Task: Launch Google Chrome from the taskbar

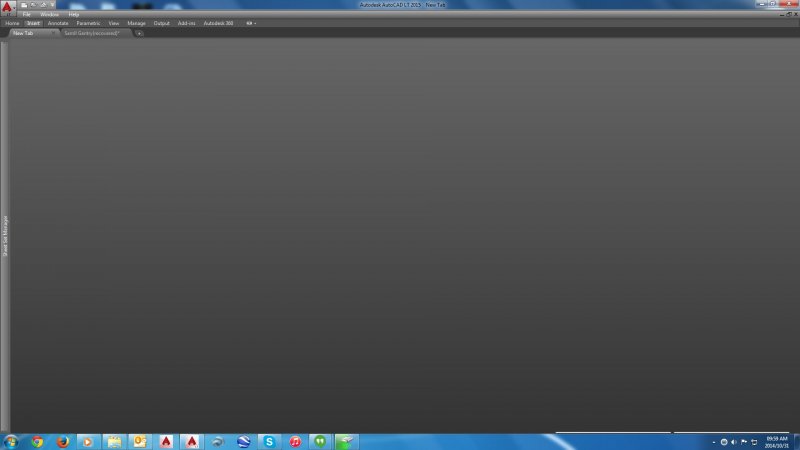Action: click(37, 442)
